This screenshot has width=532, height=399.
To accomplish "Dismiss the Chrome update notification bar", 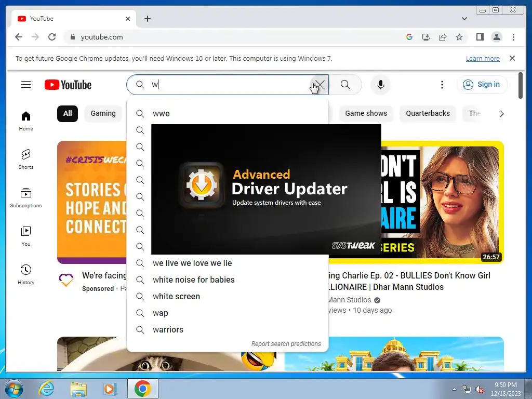I will point(512,58).
